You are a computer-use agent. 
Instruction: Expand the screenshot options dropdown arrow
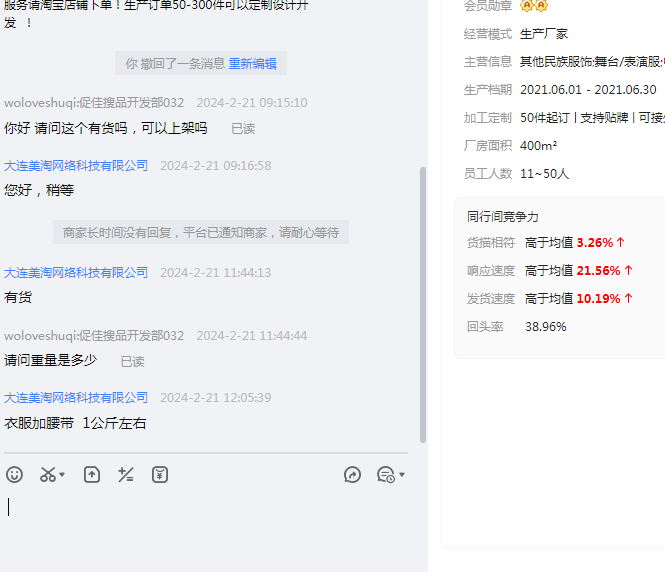63,475
